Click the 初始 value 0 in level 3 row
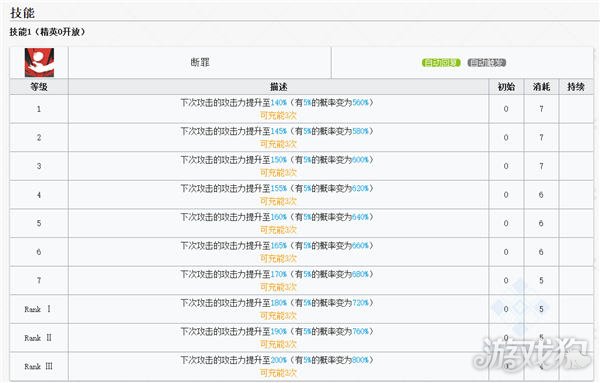Image resolution: width=600 pixels, height=383 pixels. pos(506,166)
